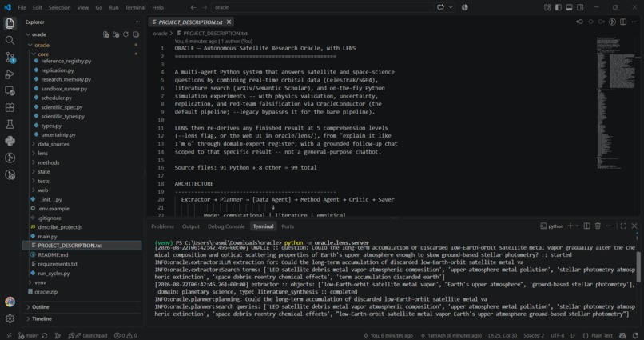Open the Manage gear menu
The height and width of the screenshot is (340, 644).
10,318
